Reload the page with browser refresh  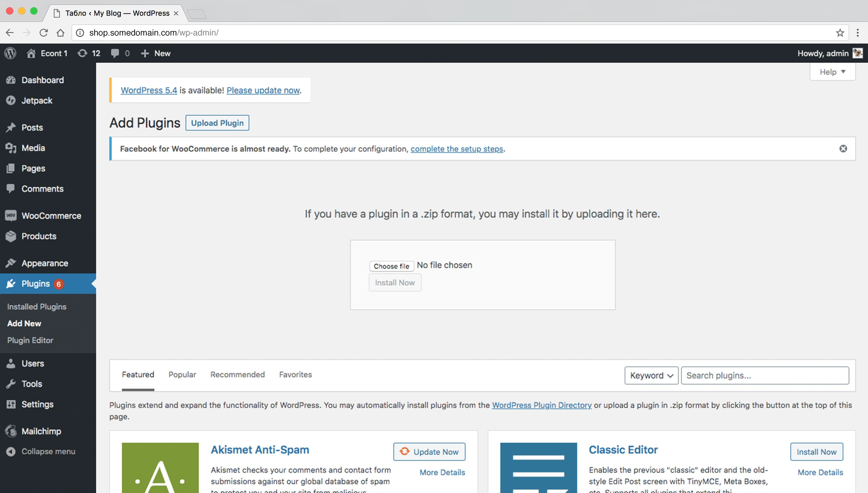point(44,33)
